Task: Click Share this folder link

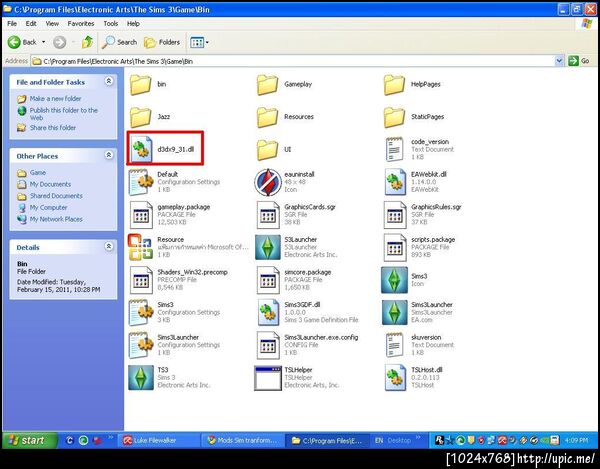Action: pyautogui.click(x=53, y=128)
